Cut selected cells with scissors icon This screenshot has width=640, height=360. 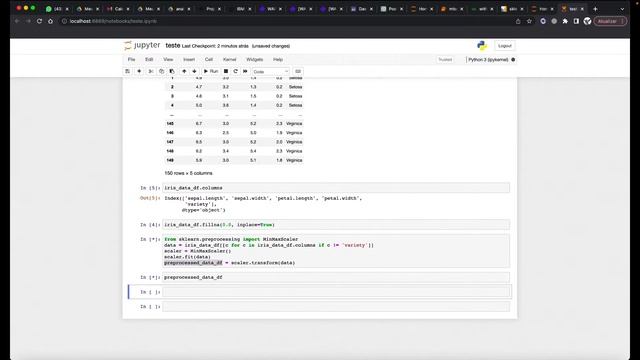pyautogui.click(x=151, y=71)
